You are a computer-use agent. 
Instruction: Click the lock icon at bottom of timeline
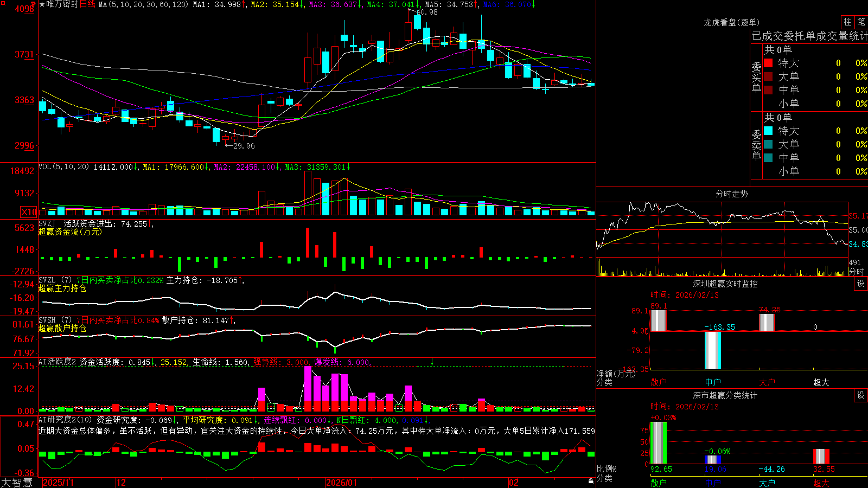pos(591,481)
